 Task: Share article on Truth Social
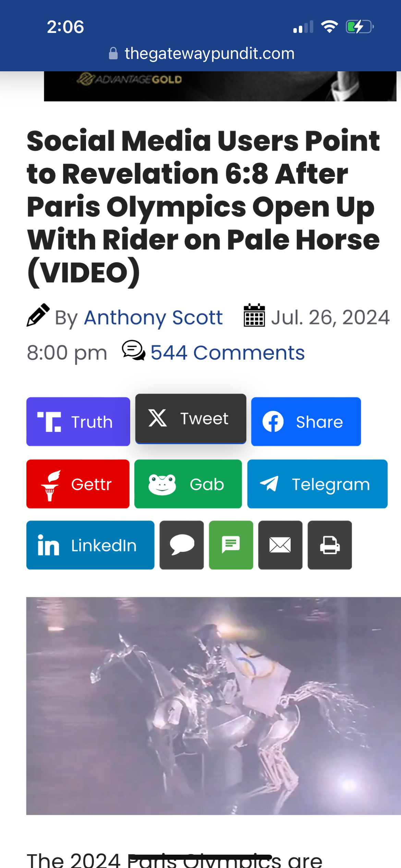coord(78,422)
